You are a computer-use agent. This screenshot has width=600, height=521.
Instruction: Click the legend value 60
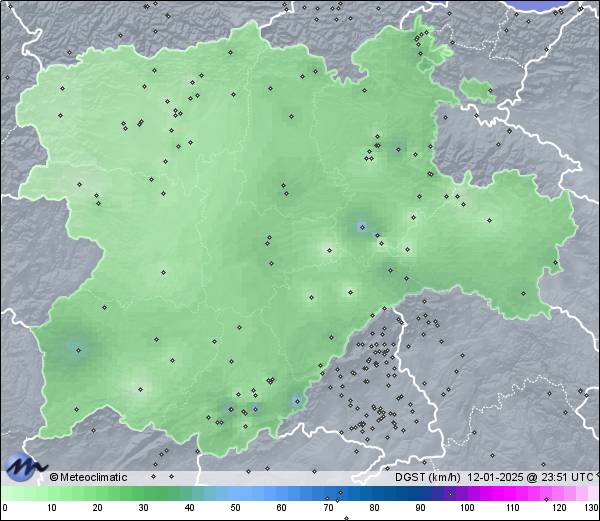pyautogui.click(x=282, y=508)
